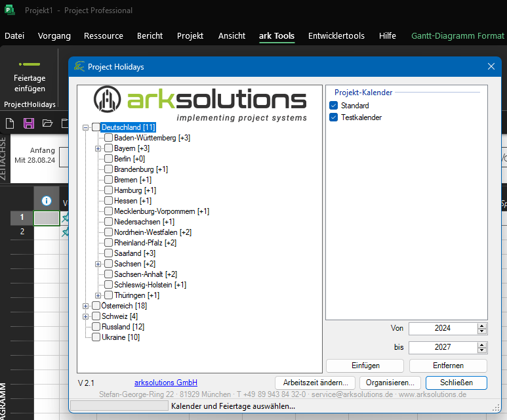
Task: Click the Schließen button
Action: click(x=456, y=383)
